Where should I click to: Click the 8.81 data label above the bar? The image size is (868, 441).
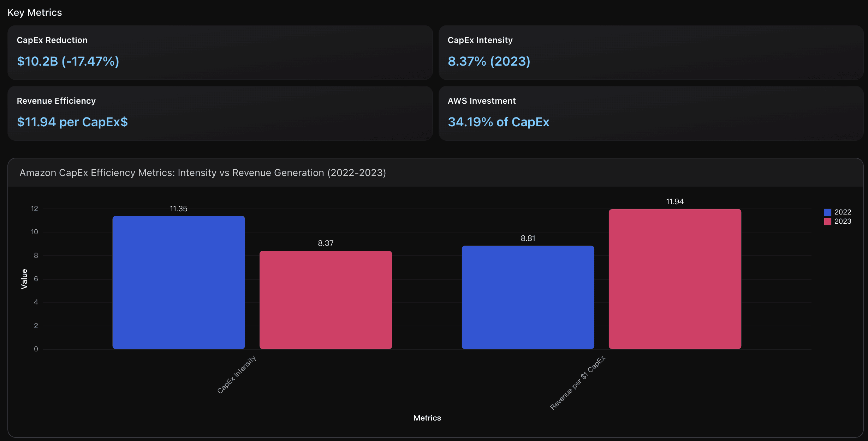tap(528, 238)
